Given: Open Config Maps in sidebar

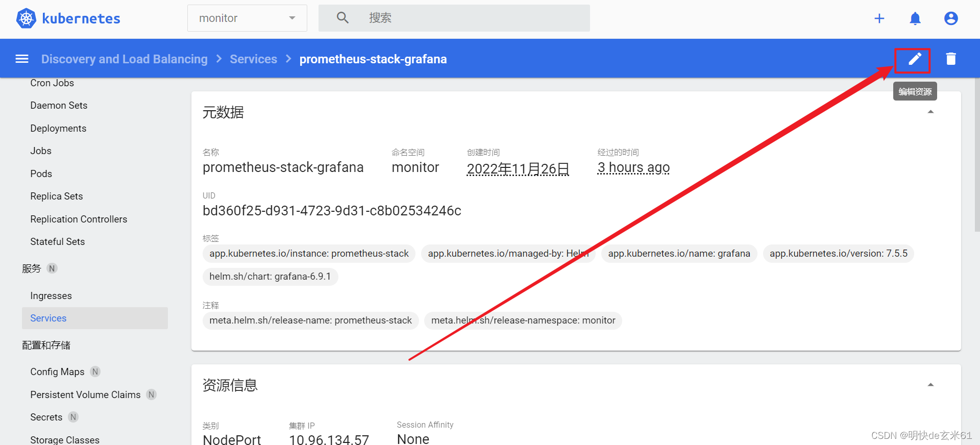Looking at the screenshot, I should click(x=57, y=372).
